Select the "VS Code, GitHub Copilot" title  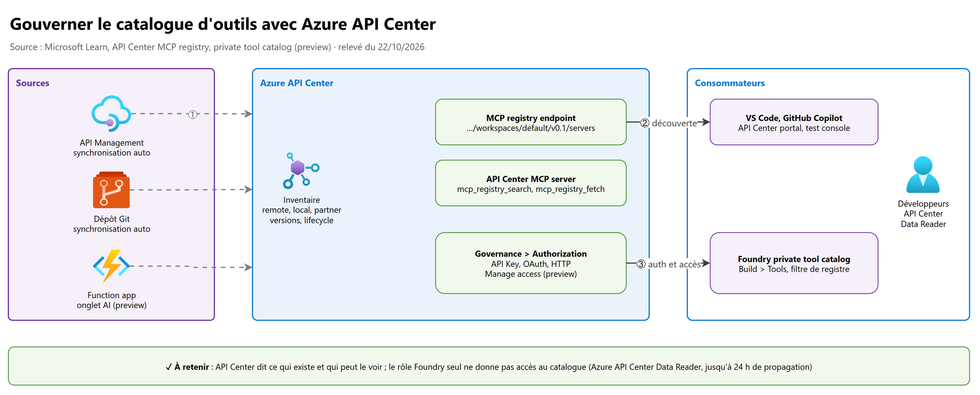pyautogui.click(x=794, y=118)
